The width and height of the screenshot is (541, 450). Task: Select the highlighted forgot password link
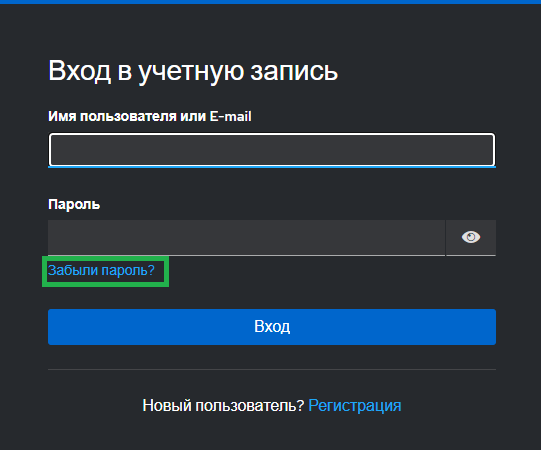tap(101, 270)
